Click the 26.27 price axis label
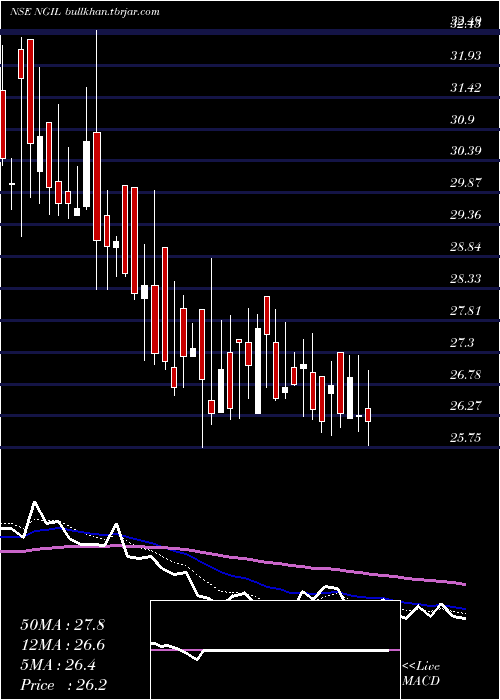The height and width of the screenshot is (700, 500). click(x=466, y=406)
